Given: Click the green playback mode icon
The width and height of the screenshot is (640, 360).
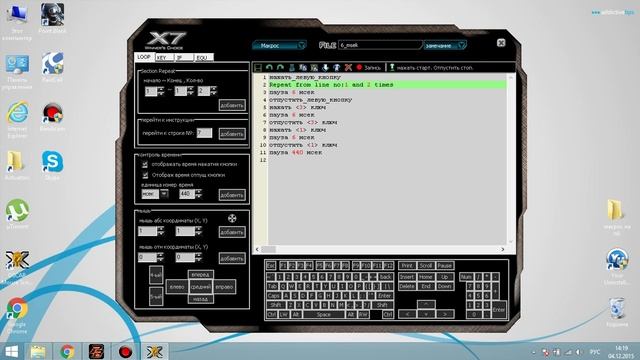Looking at the screenshot, I should (392, 67).
